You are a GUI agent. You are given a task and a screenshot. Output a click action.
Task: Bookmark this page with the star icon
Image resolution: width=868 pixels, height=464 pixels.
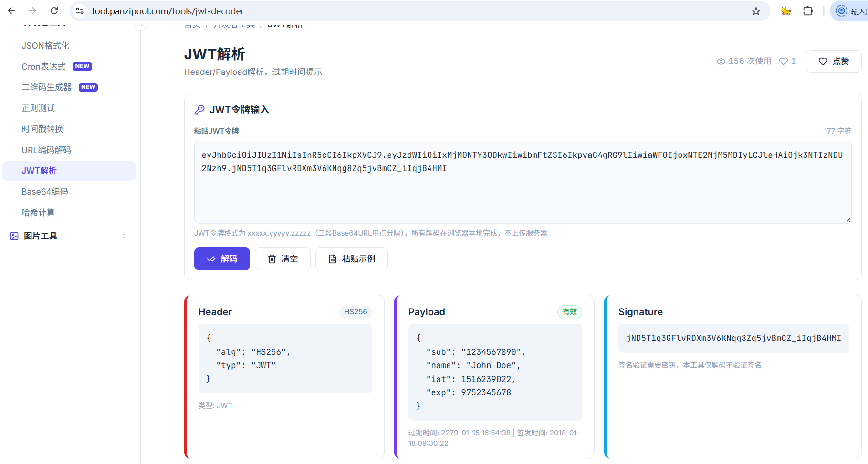(x=756, y=11)
